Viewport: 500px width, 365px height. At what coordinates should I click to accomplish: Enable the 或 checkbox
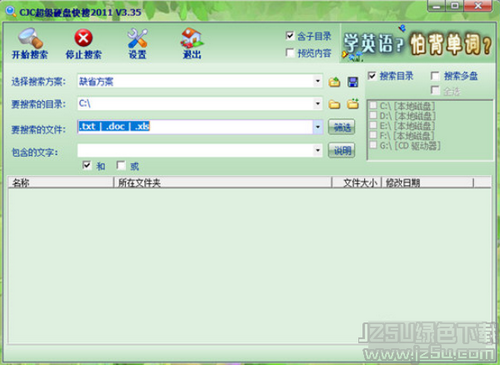tap(121, 165)
